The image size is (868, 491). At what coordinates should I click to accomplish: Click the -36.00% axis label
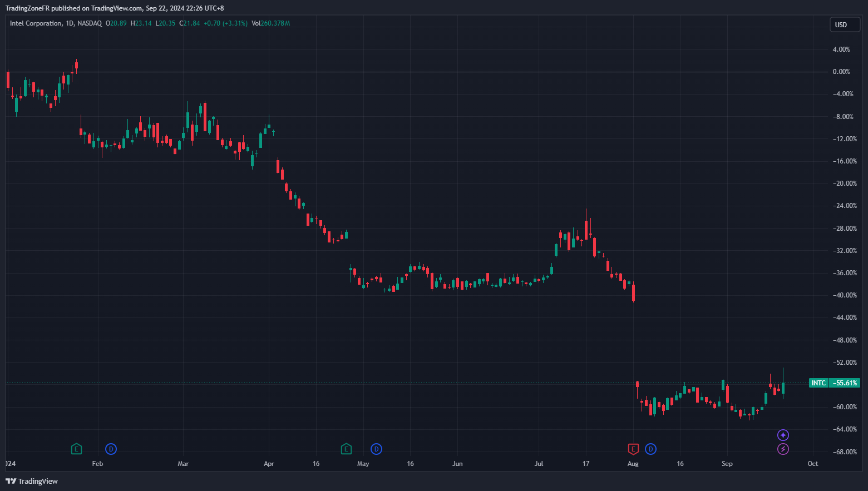[x=845, y=273]
